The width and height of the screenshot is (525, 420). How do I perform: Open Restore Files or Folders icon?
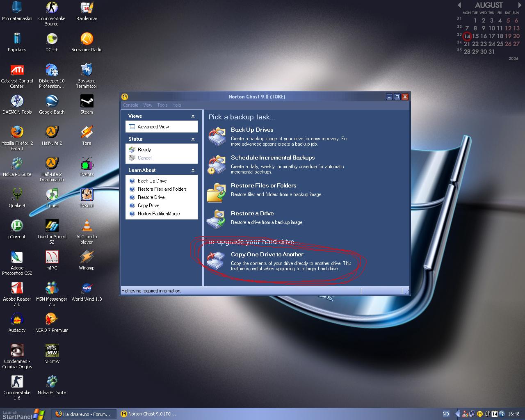tap(217, 192)
